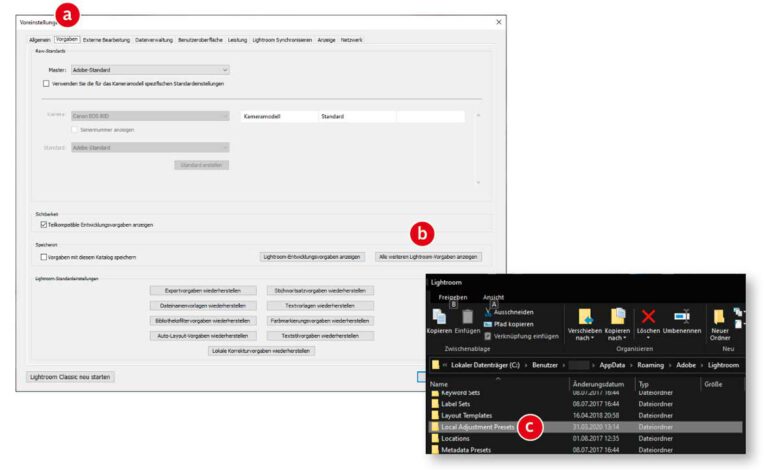Click Alle weiteren Lightroom-Vorgaben anzeigen button

tap(428, 257)
